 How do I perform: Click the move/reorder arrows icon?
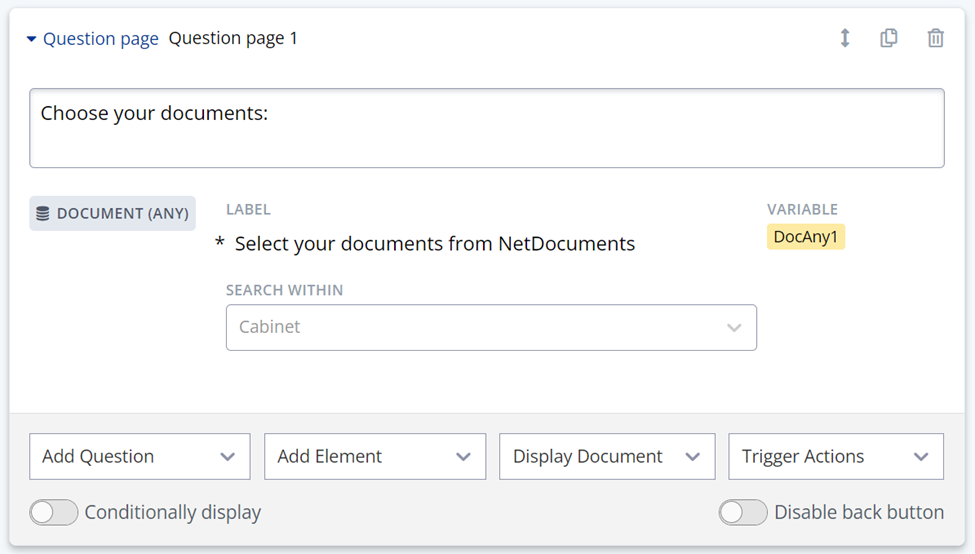pyautogui.click(x=844, y=38)
